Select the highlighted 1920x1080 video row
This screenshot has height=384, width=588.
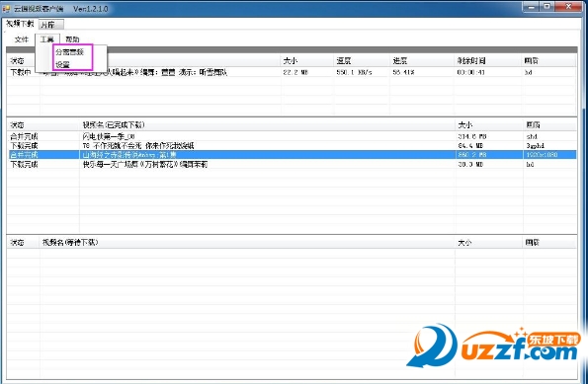pyautogui.click(x=292, y=154)
